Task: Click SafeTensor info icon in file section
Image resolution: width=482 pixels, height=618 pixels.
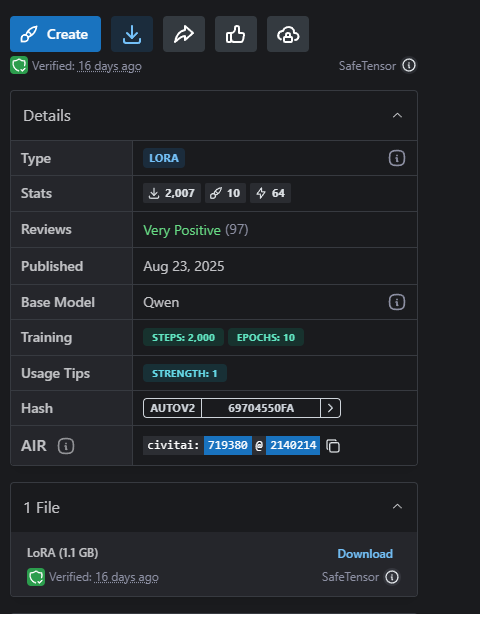Action: tap(392, 577)
